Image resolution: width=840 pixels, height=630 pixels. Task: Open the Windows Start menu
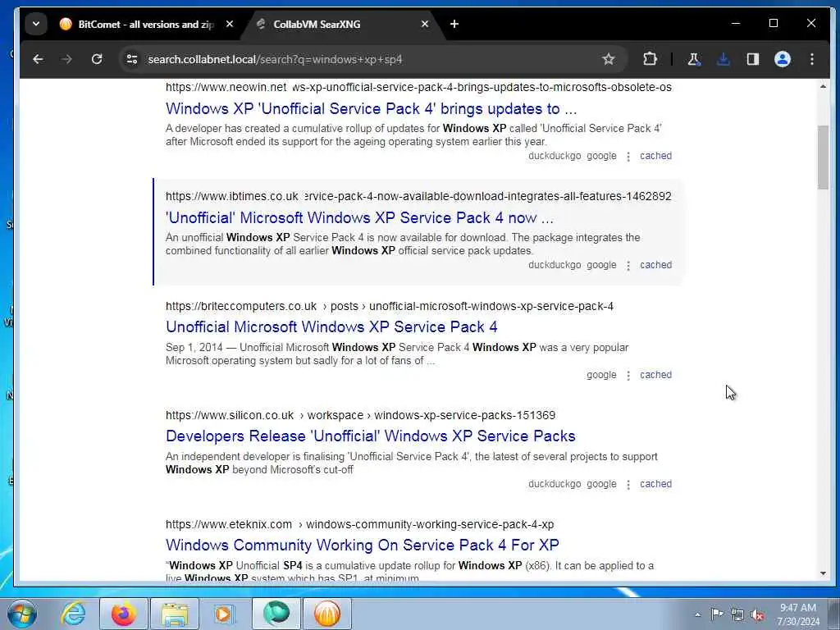point(22,614)
